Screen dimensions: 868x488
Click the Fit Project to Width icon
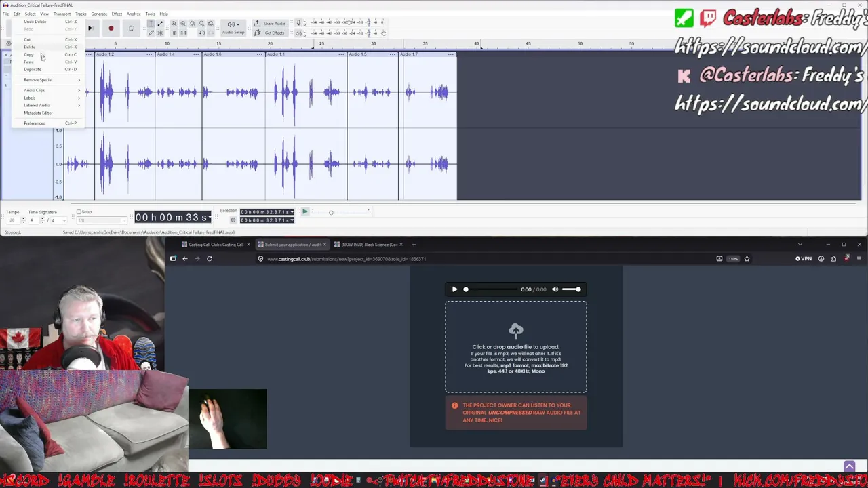click(x=201, y=24)
